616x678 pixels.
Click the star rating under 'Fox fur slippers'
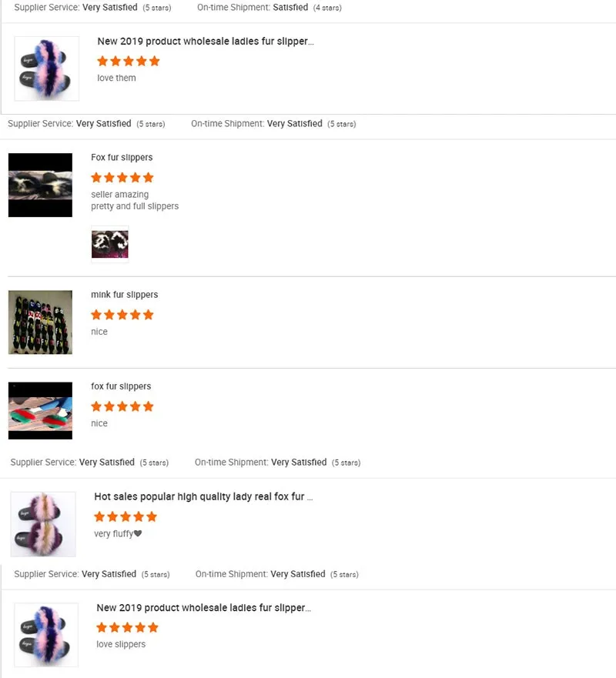pos(122,178)
